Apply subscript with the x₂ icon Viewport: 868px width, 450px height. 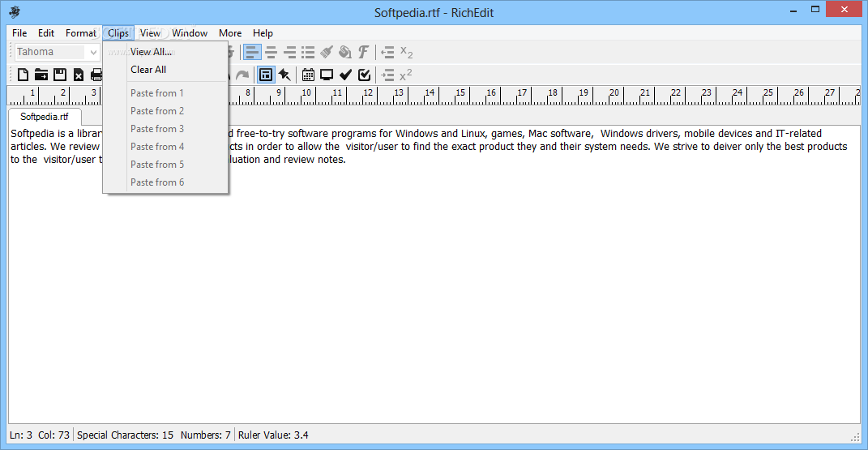pos(406,53)
